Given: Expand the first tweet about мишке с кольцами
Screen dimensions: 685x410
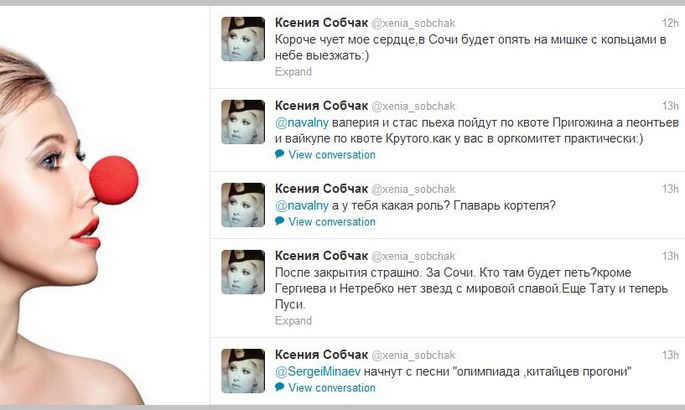Looking at the screenshot, I should (293, 72).
